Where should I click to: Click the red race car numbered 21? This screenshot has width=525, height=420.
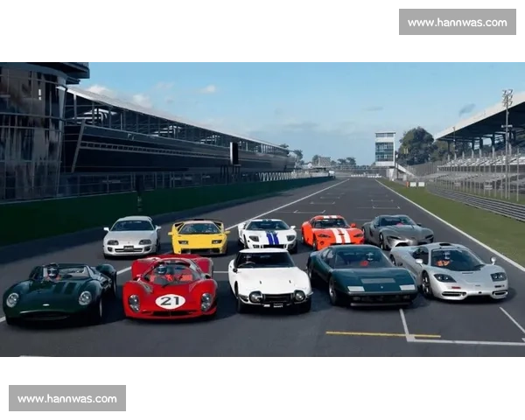pos(170,287)
